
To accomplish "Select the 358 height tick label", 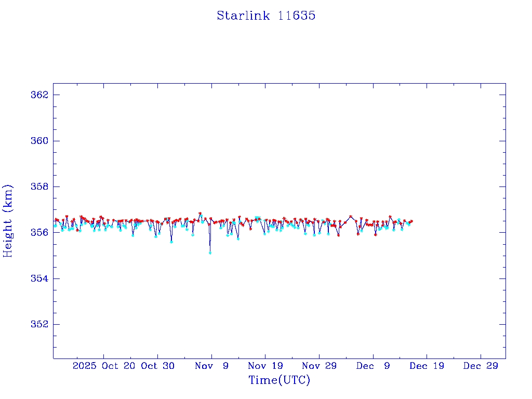I will tap(39, 187).
